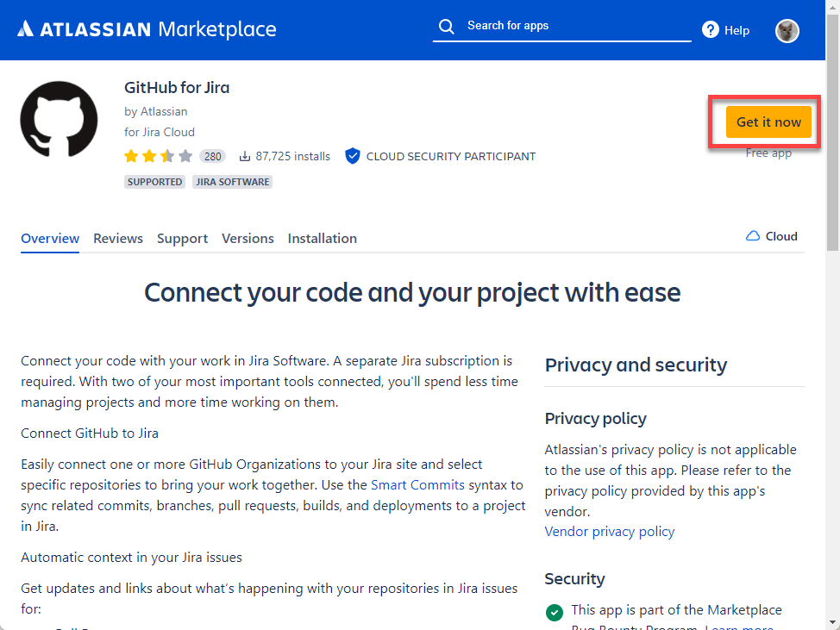The image size is (840, 630).
Task: Select the Installation tab
Action: (x=322, y=239)
